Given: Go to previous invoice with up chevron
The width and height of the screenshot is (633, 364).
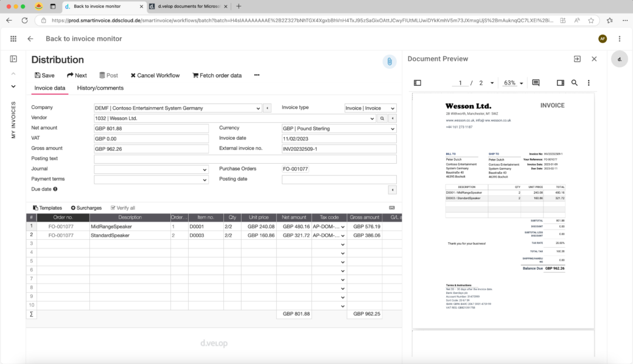Looking at the screenshot, I should [13, 74].
